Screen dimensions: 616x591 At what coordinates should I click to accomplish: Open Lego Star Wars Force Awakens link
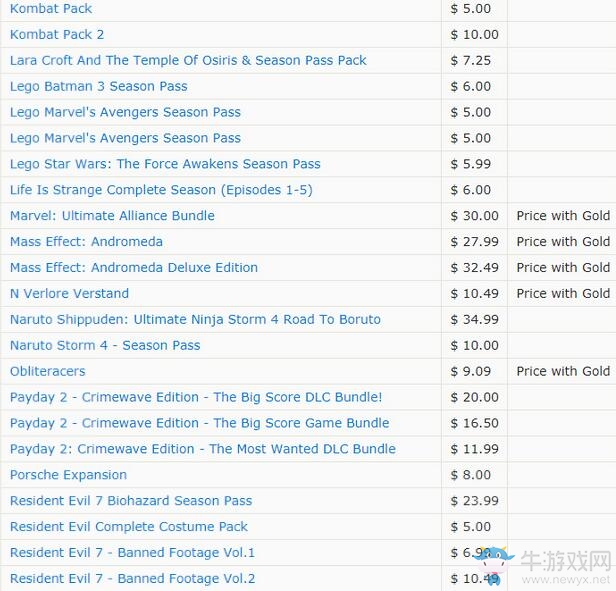click(165, 164)
